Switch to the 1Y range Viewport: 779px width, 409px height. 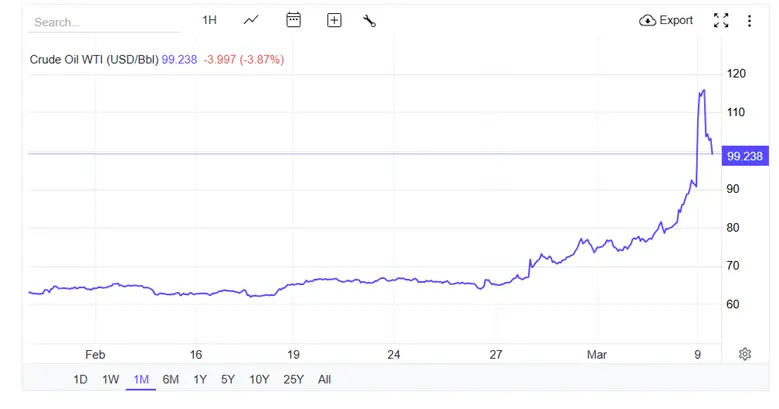pyautogui.click(x=200, y=379)
